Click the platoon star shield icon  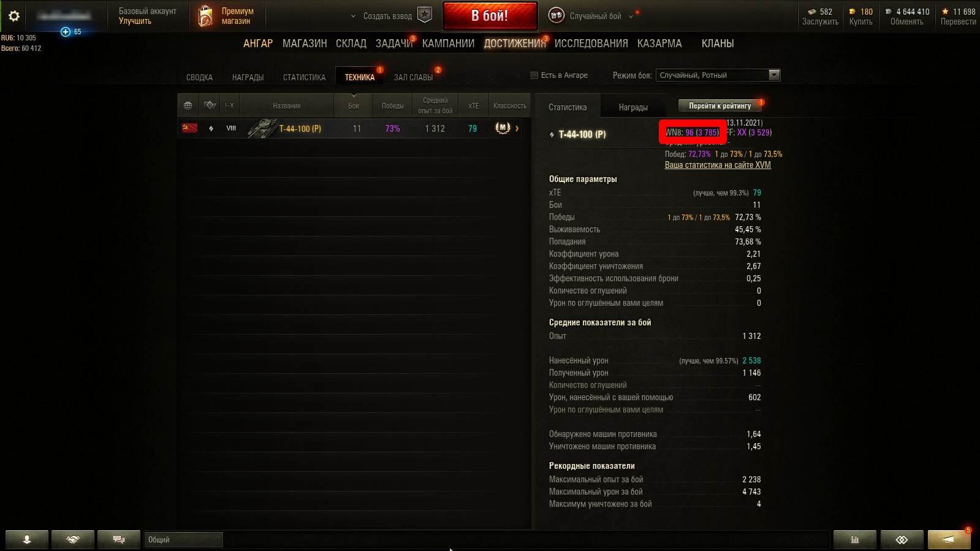[x=425, y=15]
